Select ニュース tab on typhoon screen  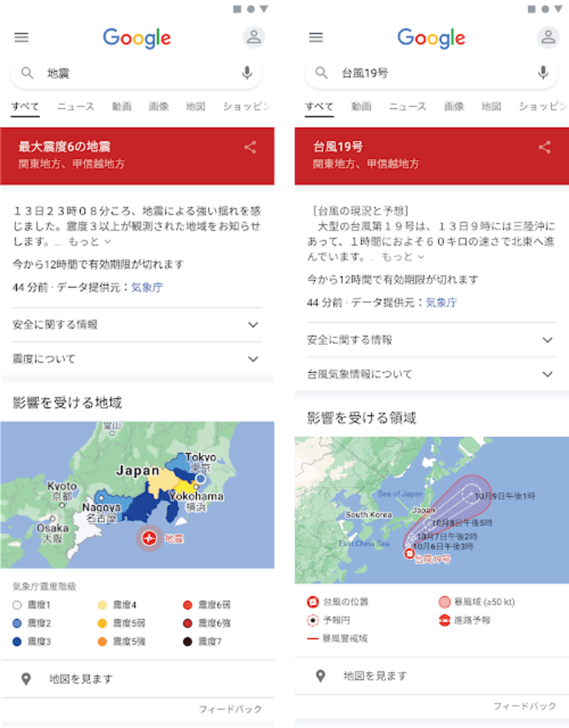point(408,106)
